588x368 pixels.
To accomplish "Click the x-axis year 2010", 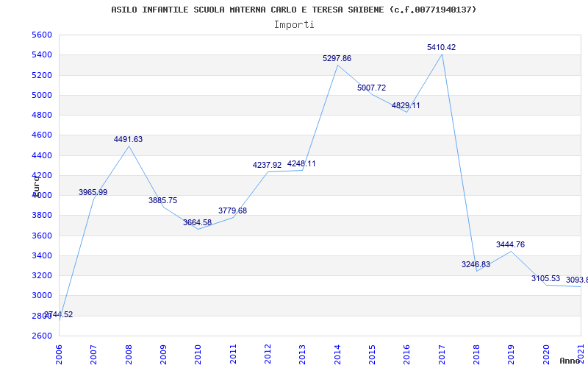I will [198, 354].
